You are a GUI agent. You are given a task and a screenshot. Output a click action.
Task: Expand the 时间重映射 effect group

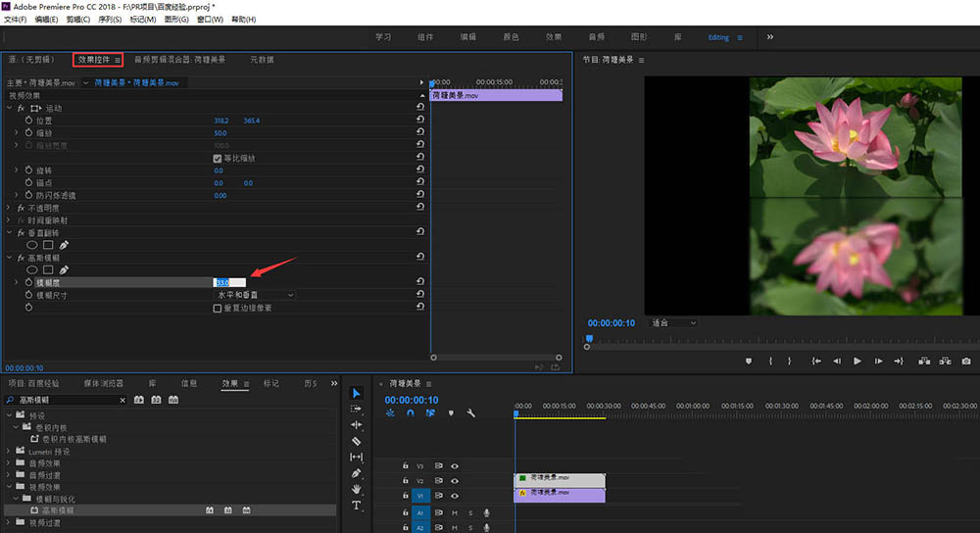10,219
